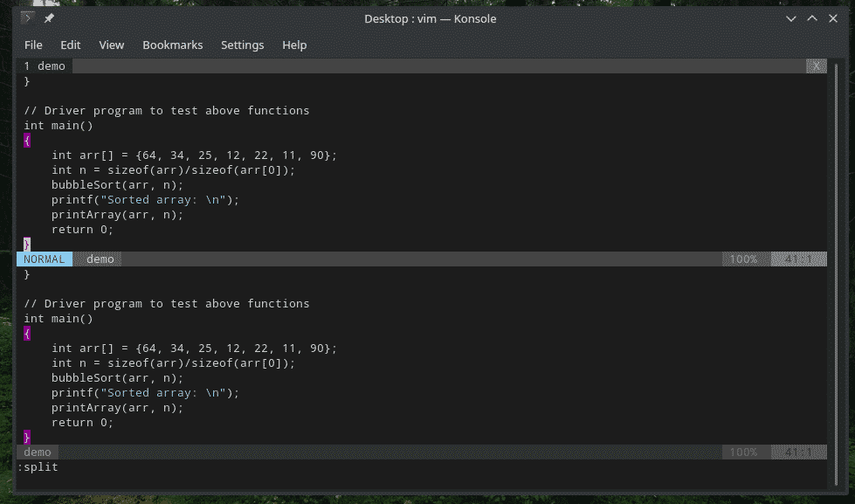This screenshot has width=855, height=504.
Task: Pin the window using the pin icon
Action: pos(48,18)
